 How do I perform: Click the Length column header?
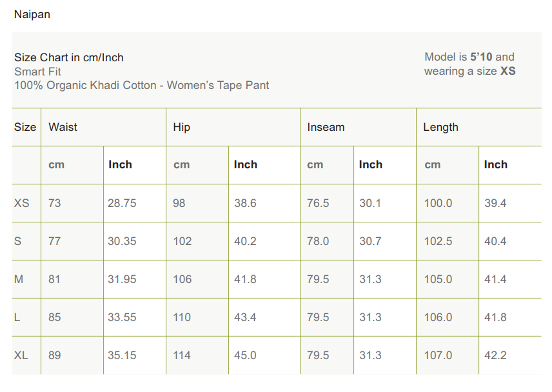pyautogui.click(x=440, y=127)
